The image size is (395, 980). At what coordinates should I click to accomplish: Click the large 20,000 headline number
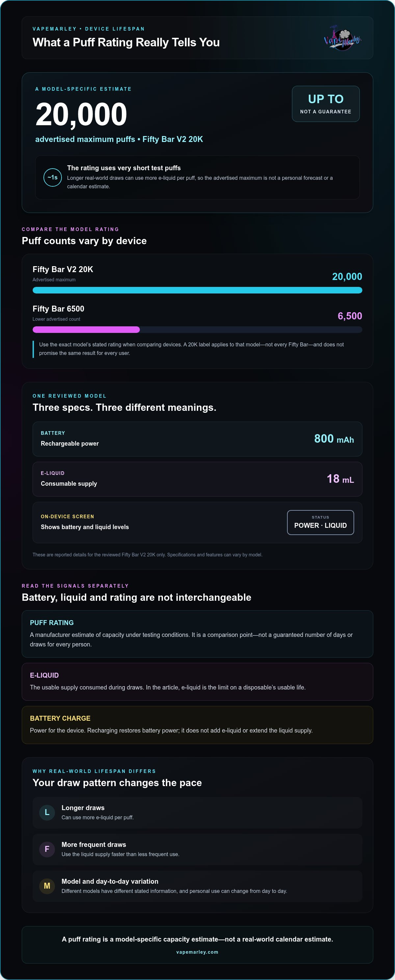click(81, 114)
